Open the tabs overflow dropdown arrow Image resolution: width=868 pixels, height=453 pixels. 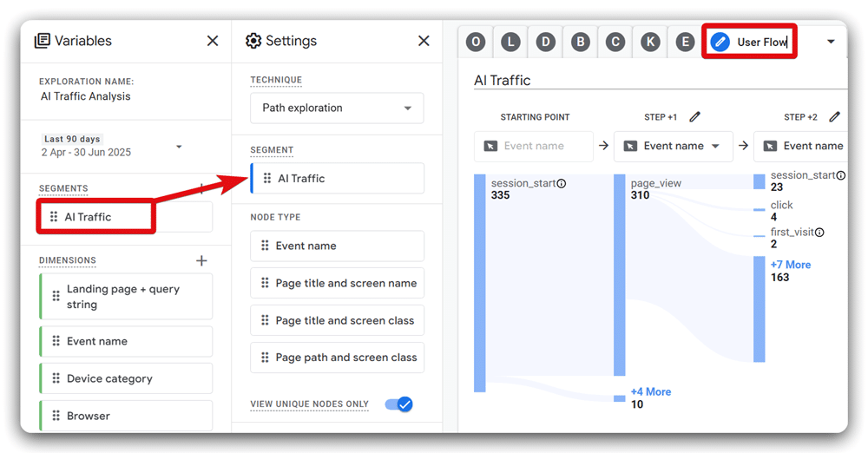click(x=831, y=42)
